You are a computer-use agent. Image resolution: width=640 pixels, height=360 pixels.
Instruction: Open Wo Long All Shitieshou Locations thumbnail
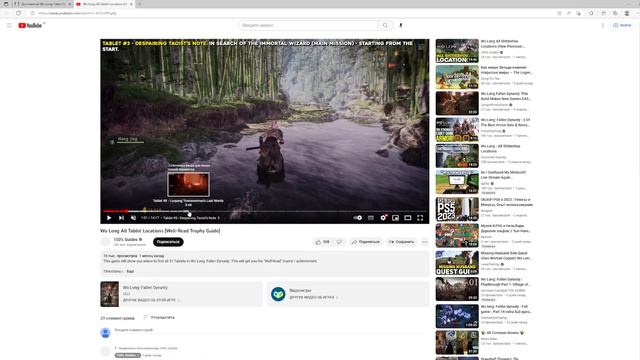tap(457, 51)
